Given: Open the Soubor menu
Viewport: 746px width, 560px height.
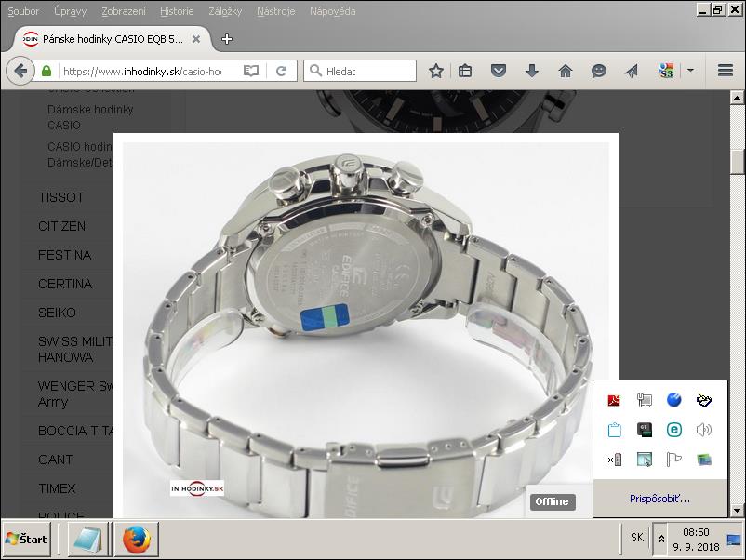Looking at the screenshot, I should (23, 11).
